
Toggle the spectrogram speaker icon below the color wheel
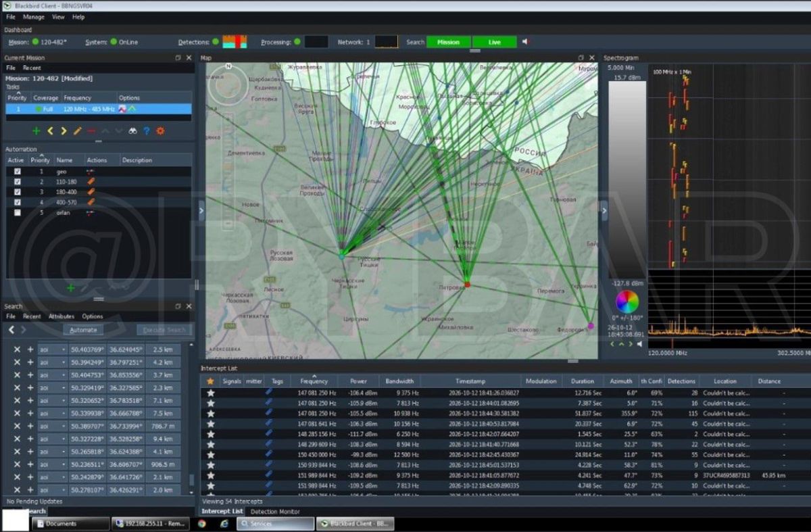click(639, 344)
